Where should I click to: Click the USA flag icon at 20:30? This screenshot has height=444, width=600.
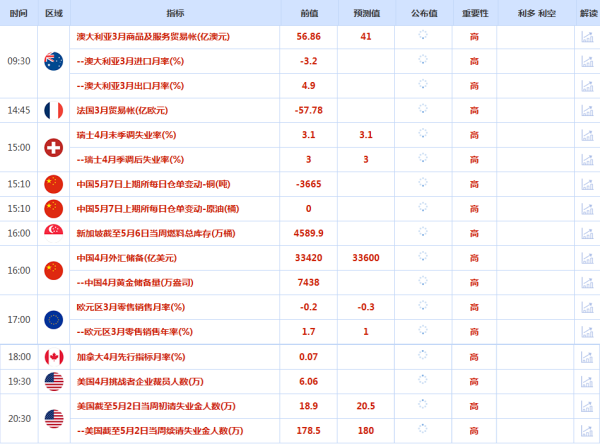54,419
